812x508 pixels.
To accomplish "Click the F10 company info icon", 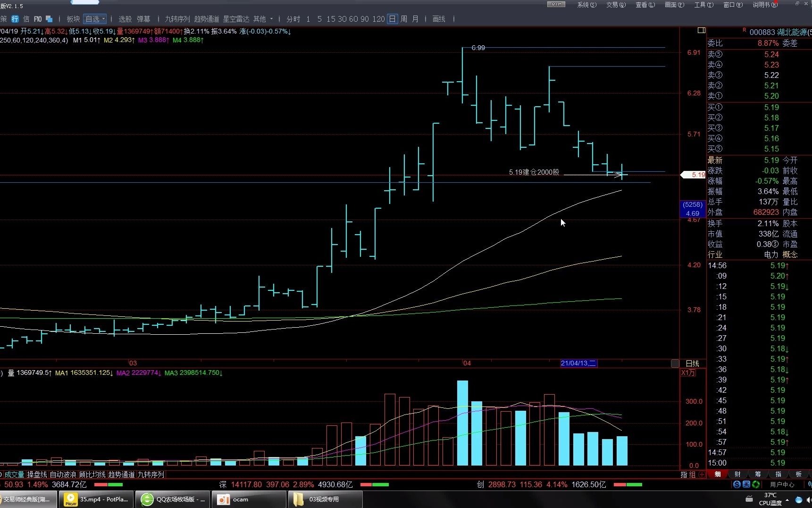I will coord(38,19).
